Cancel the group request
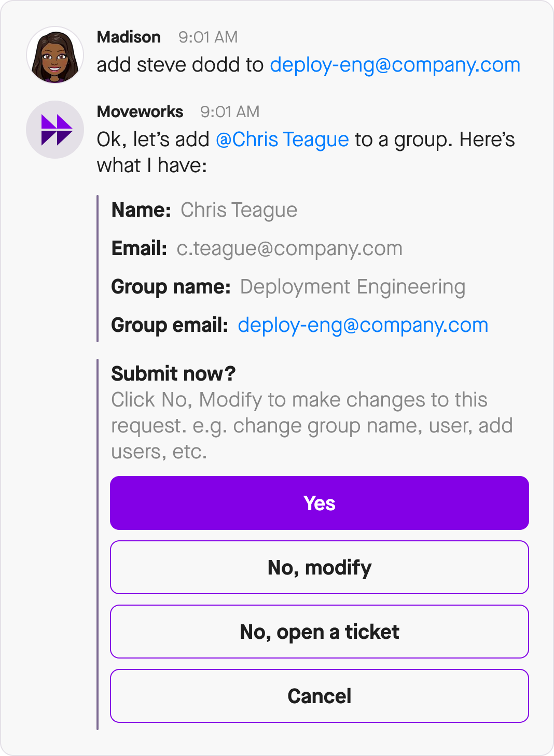Viewport: 554px width, 756px height. click(x=320, y=696)
